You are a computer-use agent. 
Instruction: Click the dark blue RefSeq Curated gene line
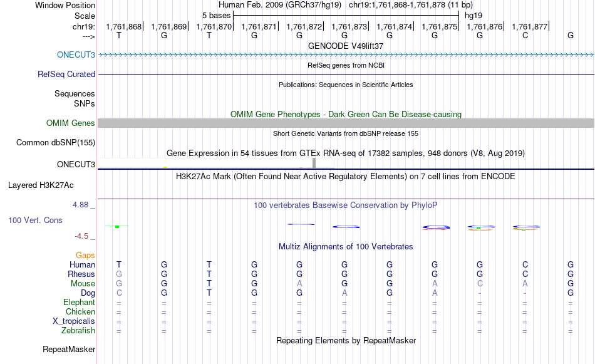(x=346, y=74)
